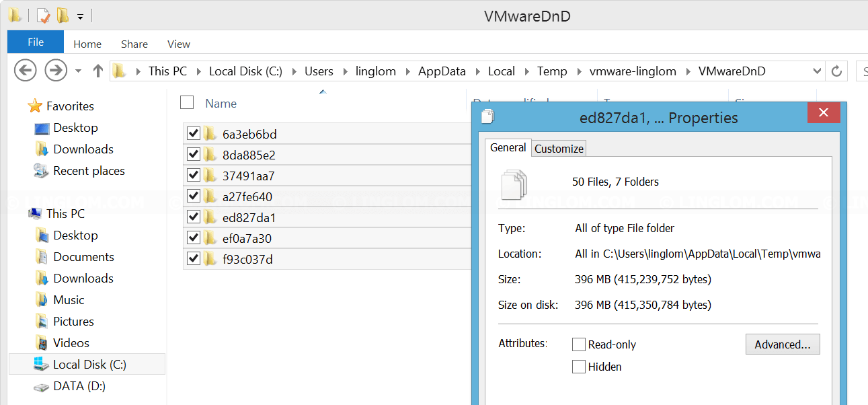Image resolution: width=868 pixels, height=405 pixels.
Task: Select Local Disk (C:) in navigation pane
Action: [87, 364]
